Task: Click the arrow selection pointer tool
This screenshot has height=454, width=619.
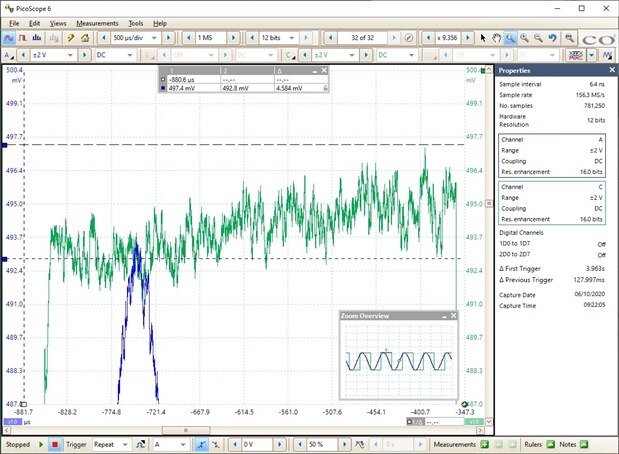Action: tap(482, 37)
